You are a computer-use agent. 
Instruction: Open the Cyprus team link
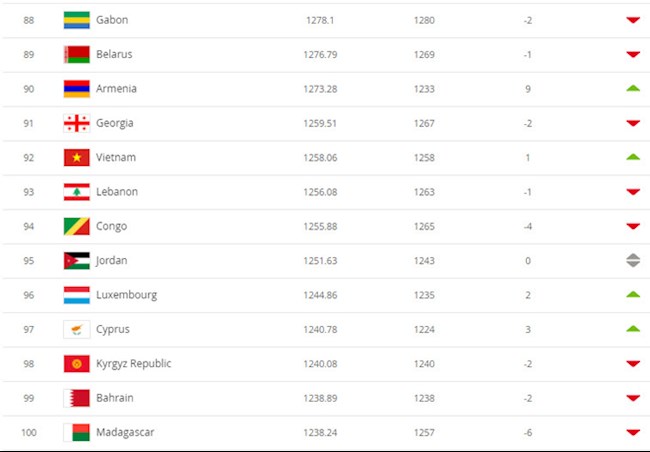click(x=113, y=329)
